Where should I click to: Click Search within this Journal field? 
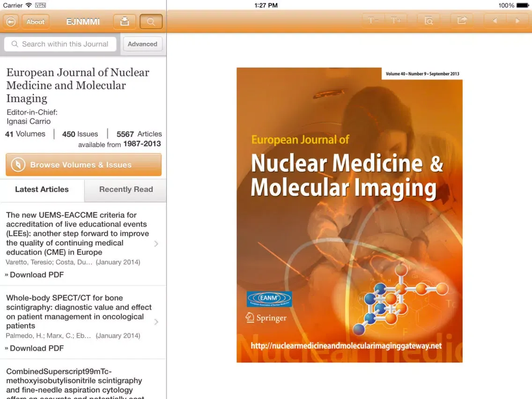pyautogui.click(x=60, y=44)
